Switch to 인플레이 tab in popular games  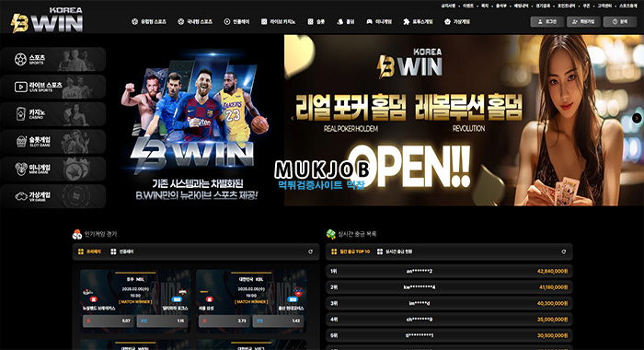point(122,251)
